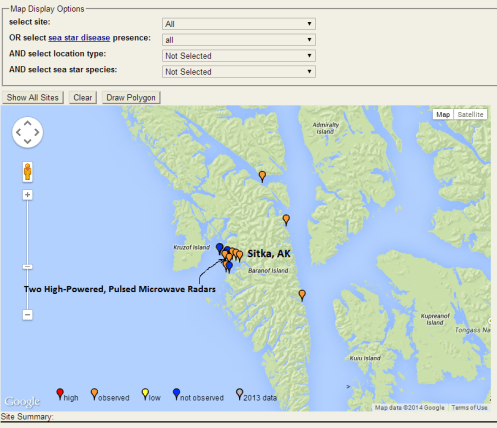Viewport: 497px width, 428px height.
Task: Open the Google logo link
Action: pyautogui.click(x=22, y=401)
